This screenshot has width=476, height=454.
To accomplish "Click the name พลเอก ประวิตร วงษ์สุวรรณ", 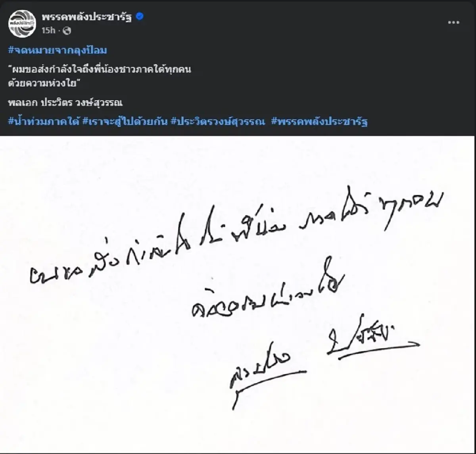I will [x=65, y=103].
